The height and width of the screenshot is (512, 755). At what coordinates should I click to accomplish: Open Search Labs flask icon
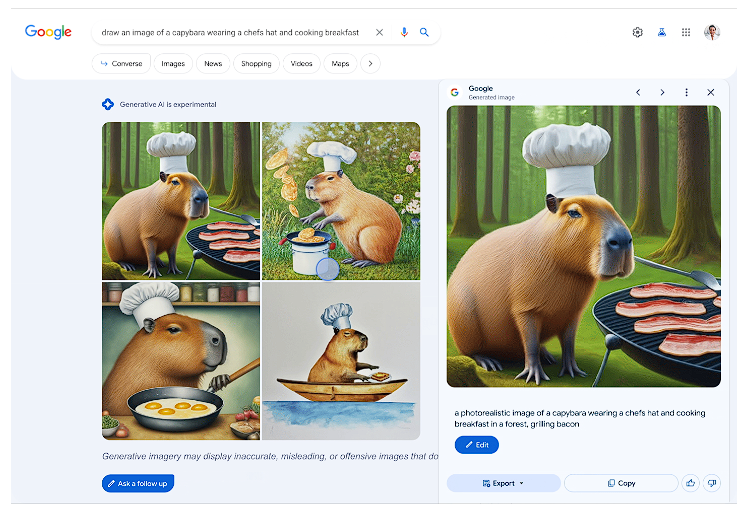click(x=662, y=32)
